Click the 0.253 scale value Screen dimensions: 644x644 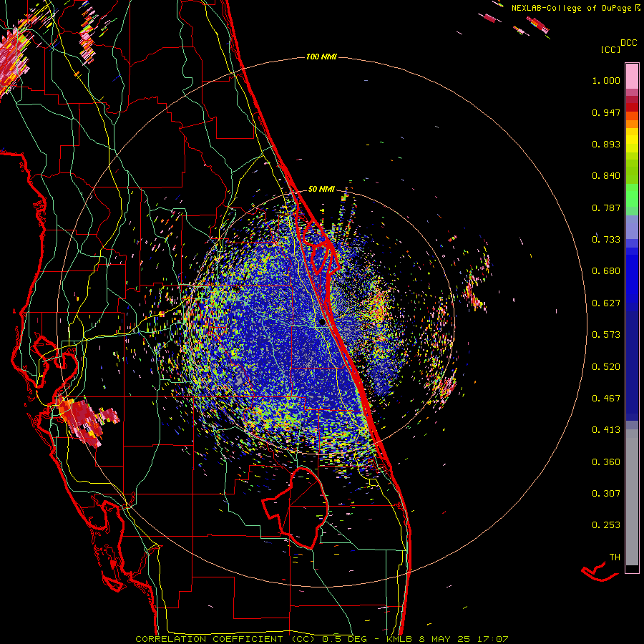606,525
